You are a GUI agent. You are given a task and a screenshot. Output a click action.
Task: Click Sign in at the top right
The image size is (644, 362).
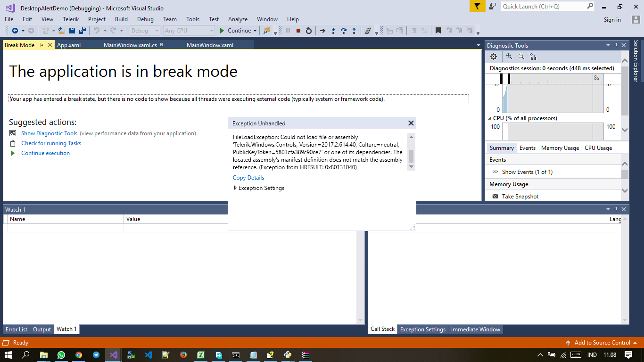(612, 20)
